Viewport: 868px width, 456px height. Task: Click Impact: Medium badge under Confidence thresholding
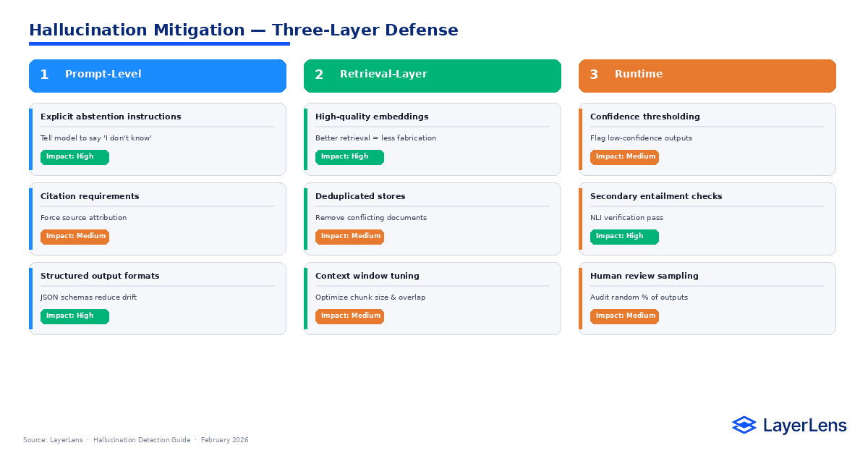pos(624,157)
